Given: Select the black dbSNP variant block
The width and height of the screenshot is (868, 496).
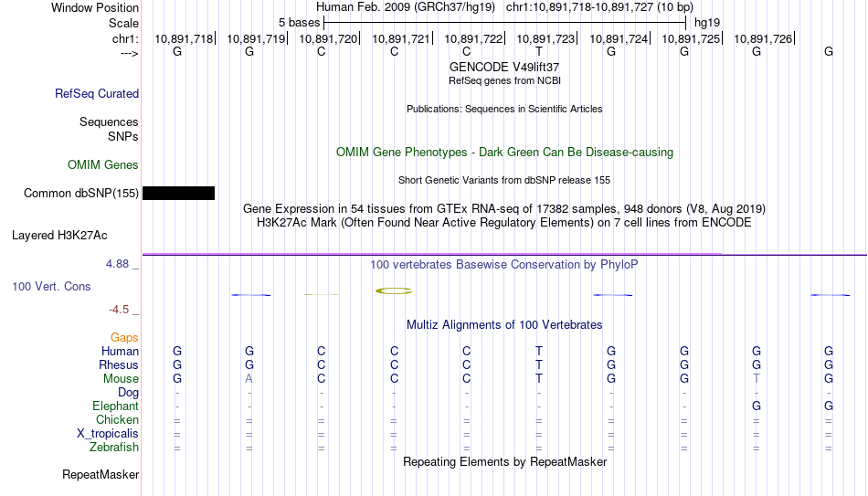Looking at the screenshot, I should [178, 193].
